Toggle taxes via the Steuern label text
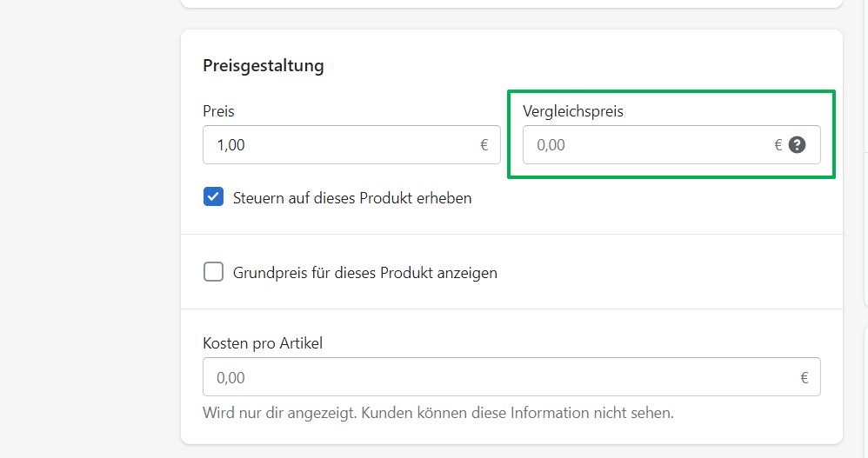This screenshot has height=458, width=868. (352, 198)
